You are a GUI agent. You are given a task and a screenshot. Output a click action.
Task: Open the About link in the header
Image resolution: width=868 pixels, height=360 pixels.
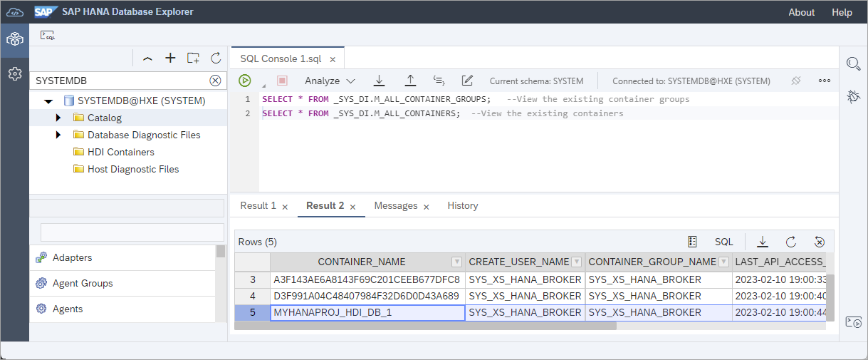801,12
